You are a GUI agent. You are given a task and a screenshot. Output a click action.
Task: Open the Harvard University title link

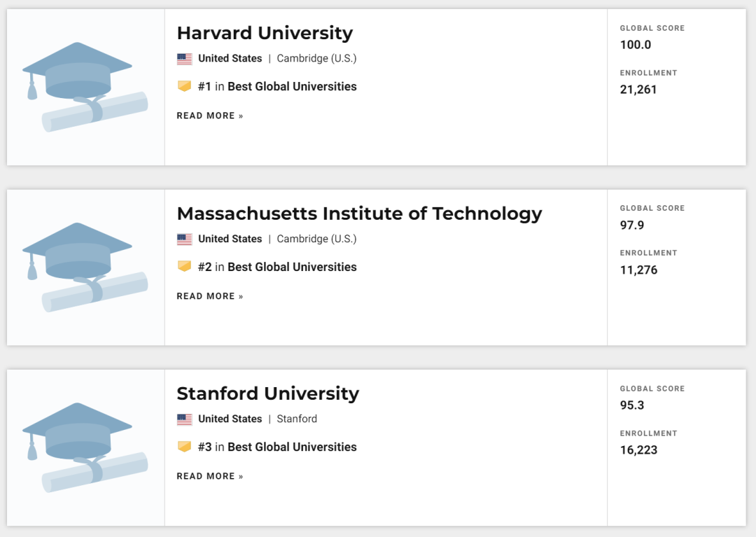(x=265, y=33)
